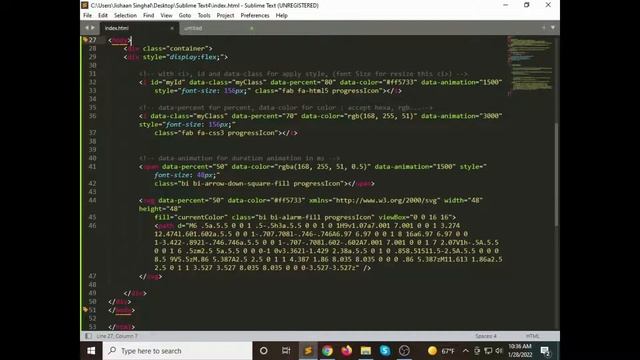Viewport: 640px width, 360px height.
Task: Click the Sublime Text taskbar icon
Action: click(x=308, y=351)
